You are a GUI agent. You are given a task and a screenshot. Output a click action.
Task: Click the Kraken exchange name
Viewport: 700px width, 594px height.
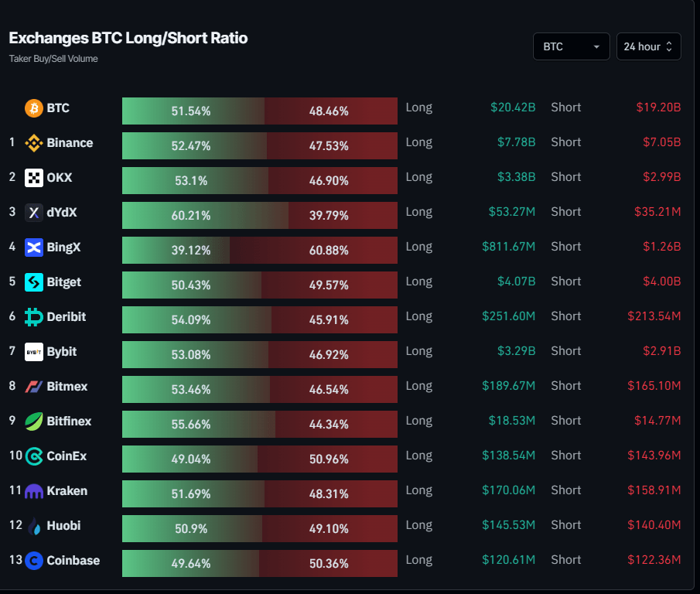(67, 491)
